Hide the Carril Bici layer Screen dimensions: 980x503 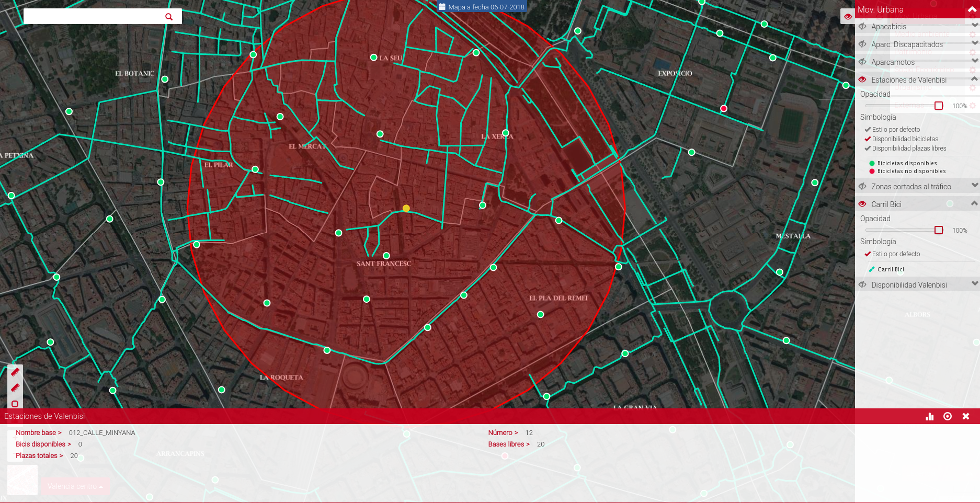tap(862, 204)
